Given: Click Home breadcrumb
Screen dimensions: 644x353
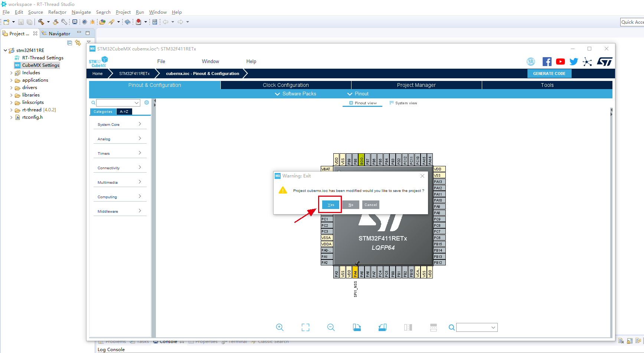Looking at the screenshot, I should [98, 73].
